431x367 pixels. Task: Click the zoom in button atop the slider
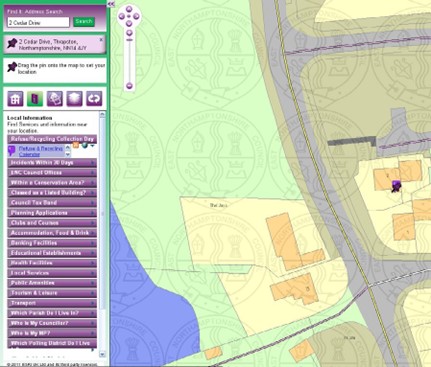(129, 33)
